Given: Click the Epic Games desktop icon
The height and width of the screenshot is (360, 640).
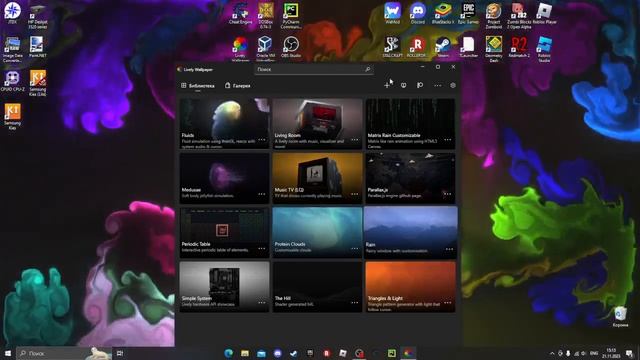Looking at the screenshot, I should tap(468, 13).
